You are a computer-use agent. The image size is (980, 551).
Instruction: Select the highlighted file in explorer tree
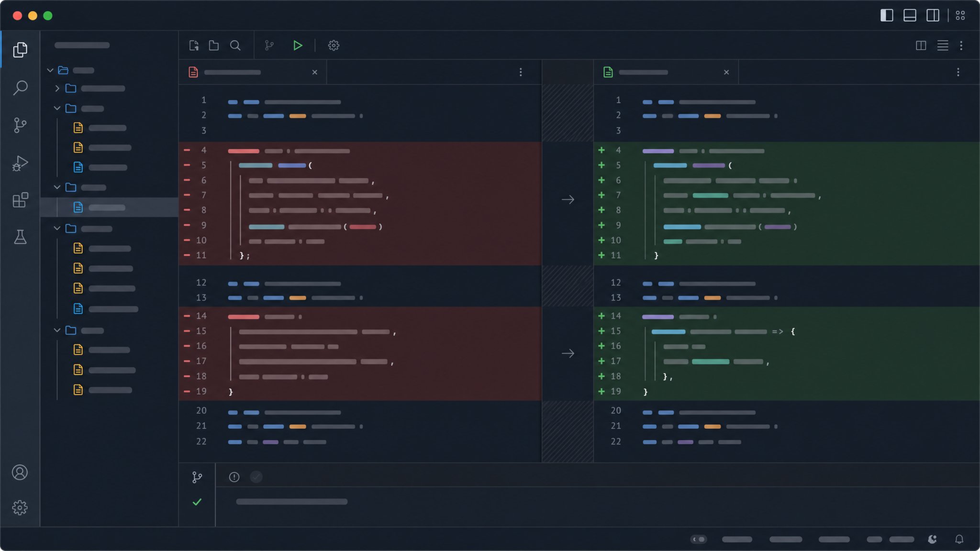click(109, 208)
